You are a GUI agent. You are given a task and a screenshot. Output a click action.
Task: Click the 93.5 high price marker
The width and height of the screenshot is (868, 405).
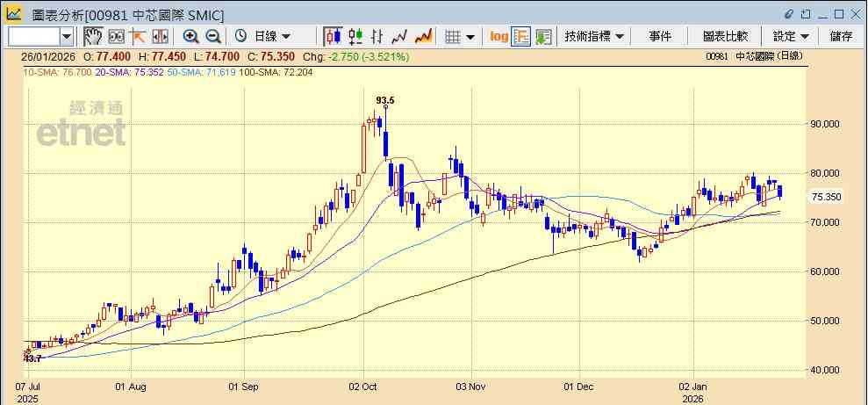pyautogui.click(x=384, y=100)
